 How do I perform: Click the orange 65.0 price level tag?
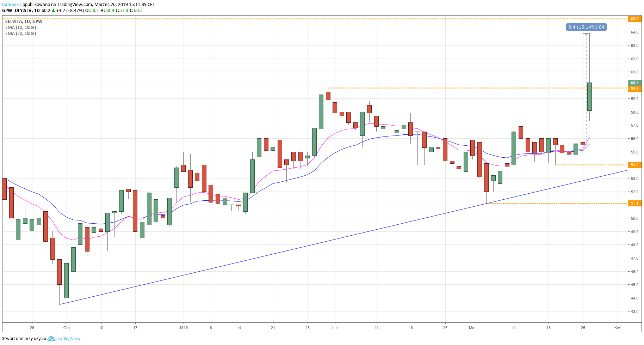[634, 19]
